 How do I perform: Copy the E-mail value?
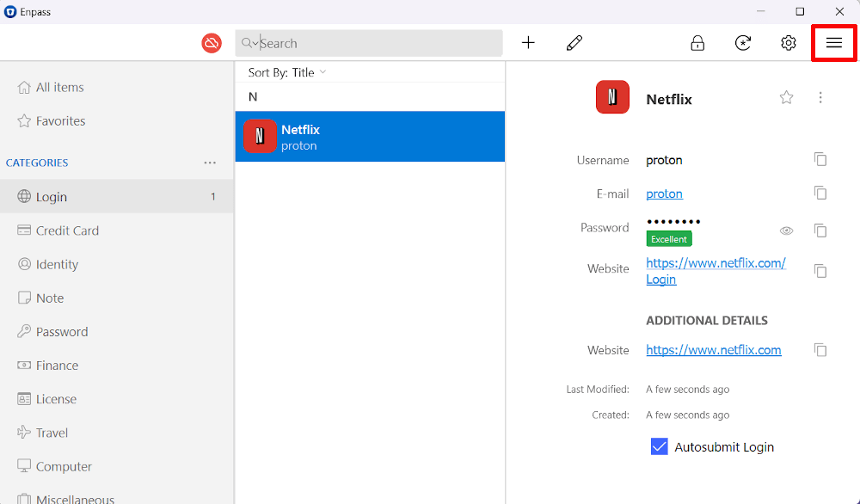(x=820, y=193)
